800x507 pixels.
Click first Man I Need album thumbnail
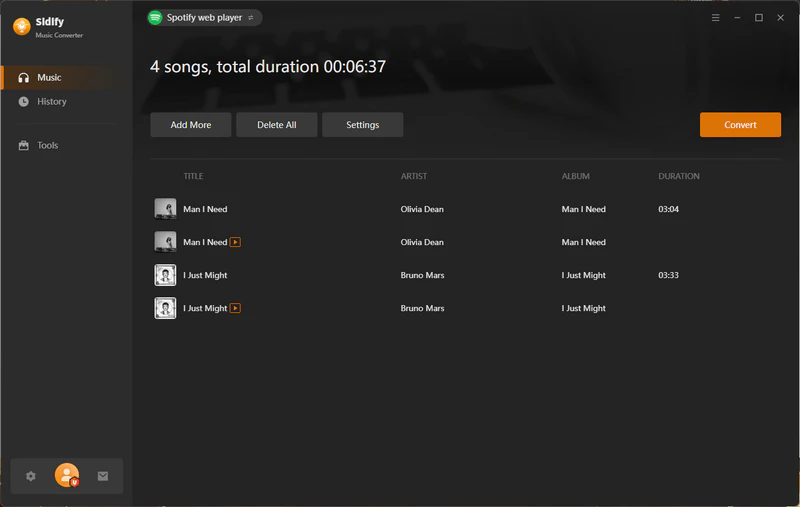tap(165, 209)
